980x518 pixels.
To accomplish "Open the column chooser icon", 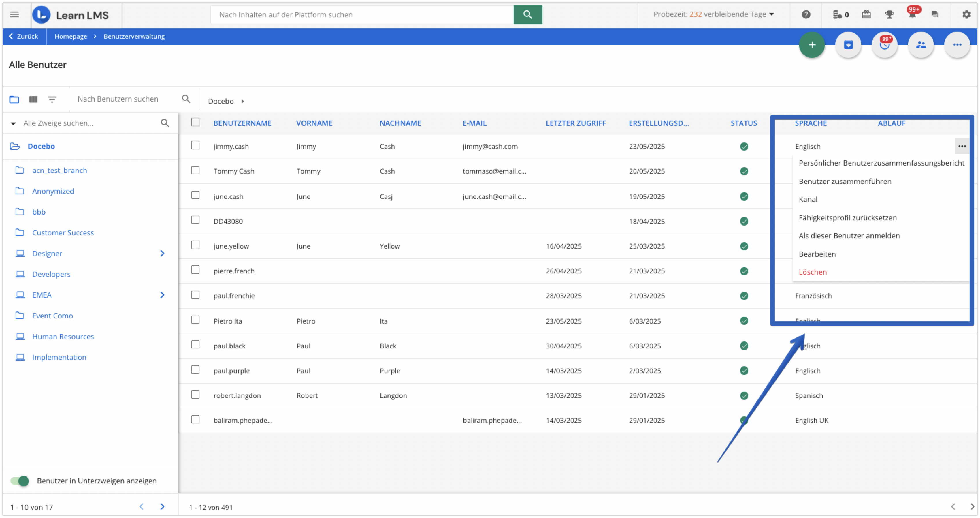I will pos(33,99).
